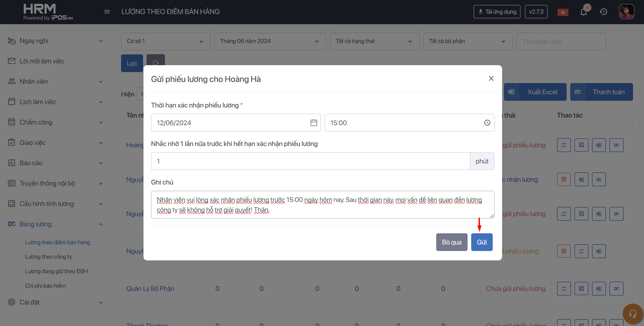Open the Tháng 06 năm 2024 dropdown

[270, 41]
